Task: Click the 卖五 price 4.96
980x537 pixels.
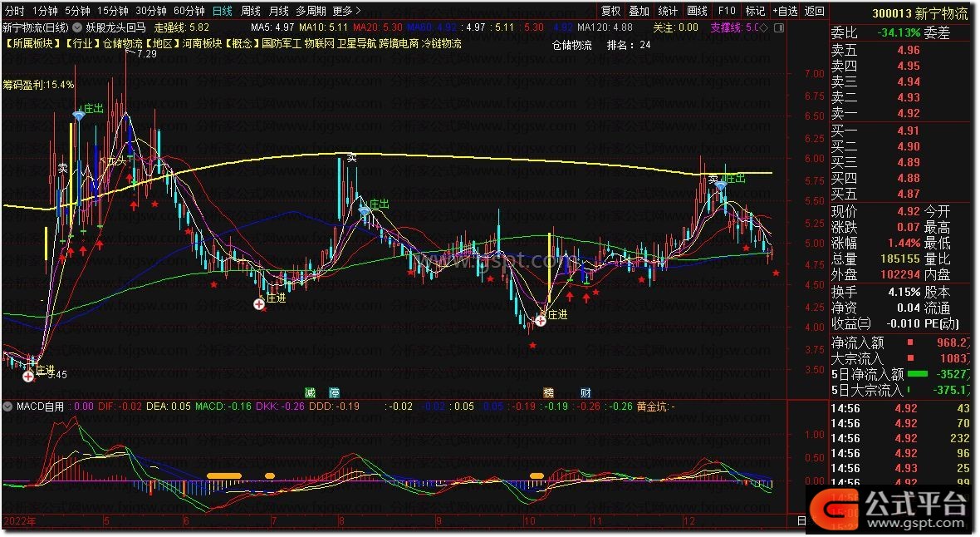Action: coord(909,50)
